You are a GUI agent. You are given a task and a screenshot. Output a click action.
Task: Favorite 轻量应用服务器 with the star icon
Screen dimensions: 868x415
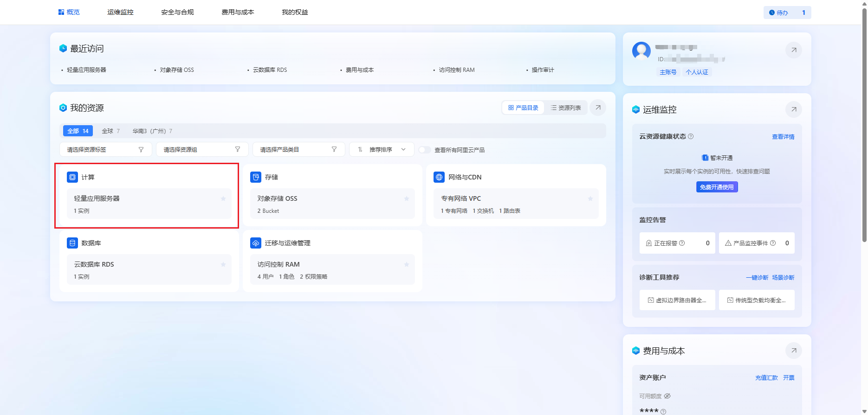coord(223,198)
